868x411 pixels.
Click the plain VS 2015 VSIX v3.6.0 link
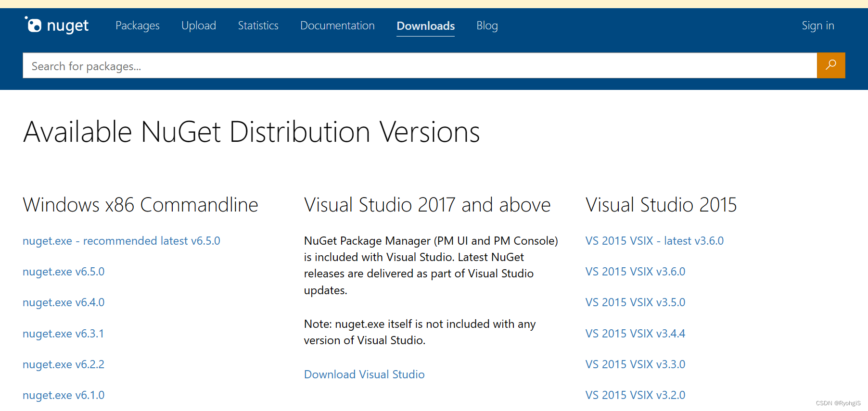click(x=635, y=272)
